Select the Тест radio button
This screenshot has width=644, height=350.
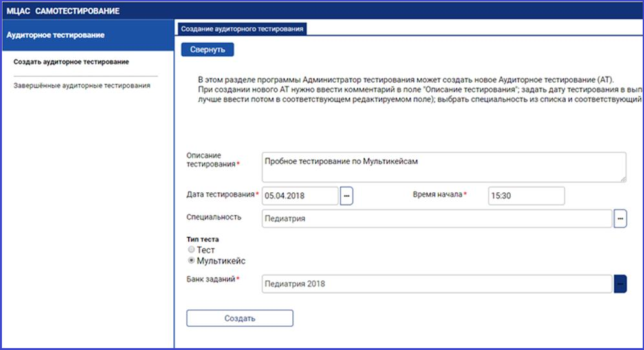click(191, 250)
